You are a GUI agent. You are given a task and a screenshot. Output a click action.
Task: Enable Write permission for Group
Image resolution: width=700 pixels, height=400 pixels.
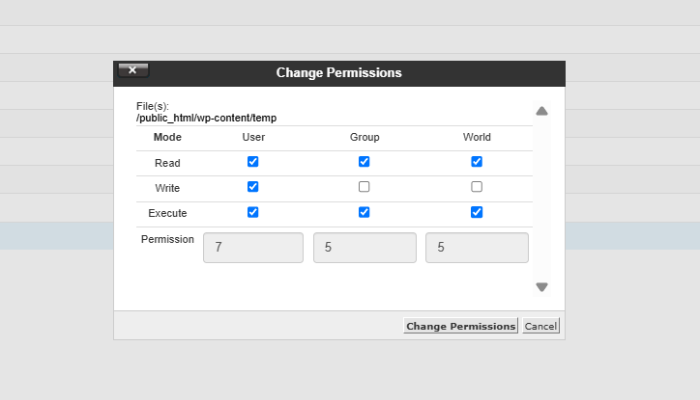coord(364,187)
